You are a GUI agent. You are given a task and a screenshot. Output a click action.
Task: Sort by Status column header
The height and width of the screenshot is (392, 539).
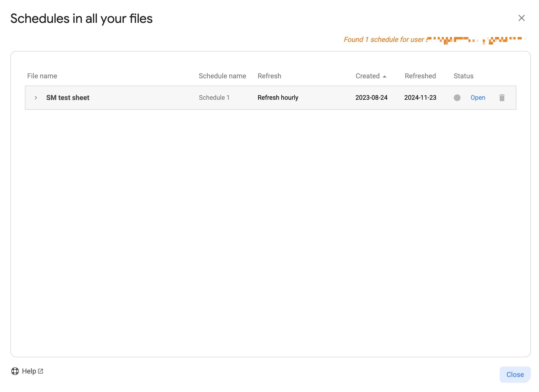tap(463, 76)
